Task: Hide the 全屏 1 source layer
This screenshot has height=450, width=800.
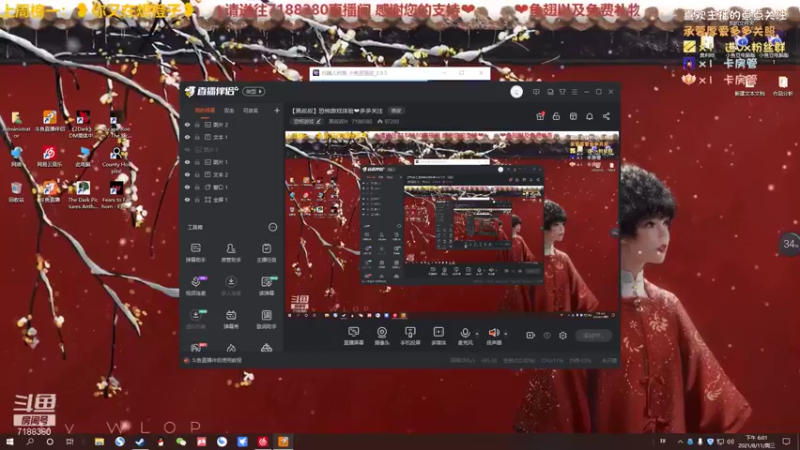Action: point(187,199)
